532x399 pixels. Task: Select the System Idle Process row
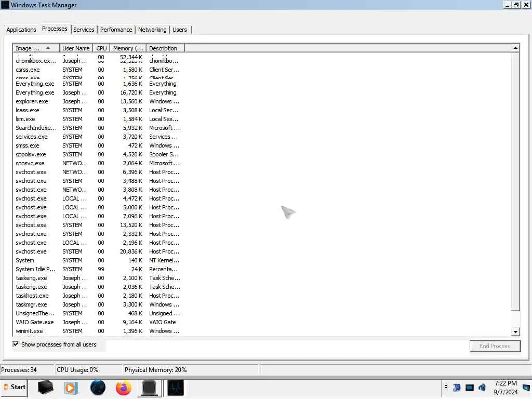click(98, 269)
